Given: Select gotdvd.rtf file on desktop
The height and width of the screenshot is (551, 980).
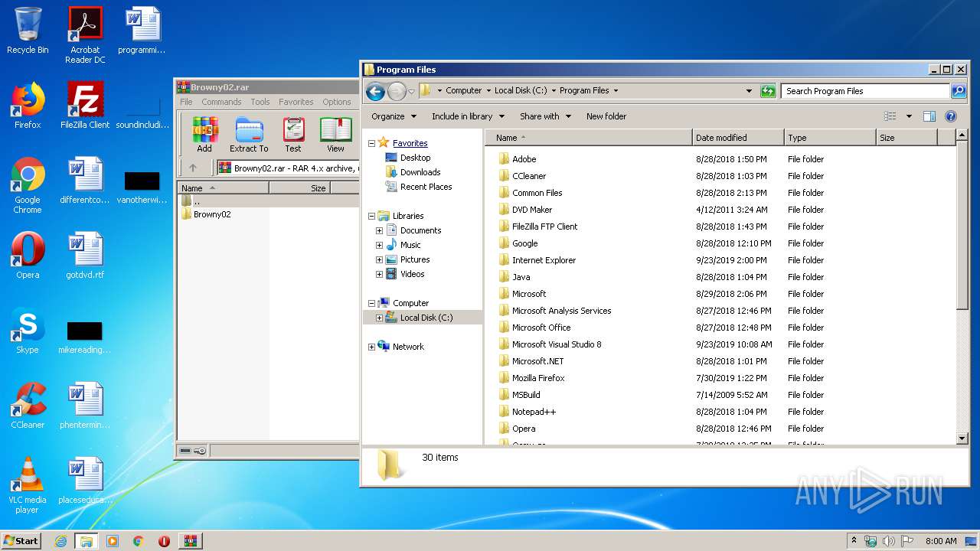Looking at the screenshot, I should (85, 256).
